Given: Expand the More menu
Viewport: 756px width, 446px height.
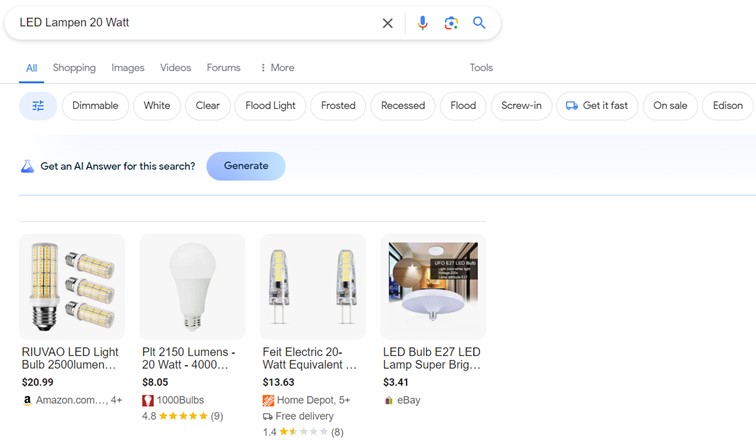Looking at the screenshot, I should pos(277,68).
